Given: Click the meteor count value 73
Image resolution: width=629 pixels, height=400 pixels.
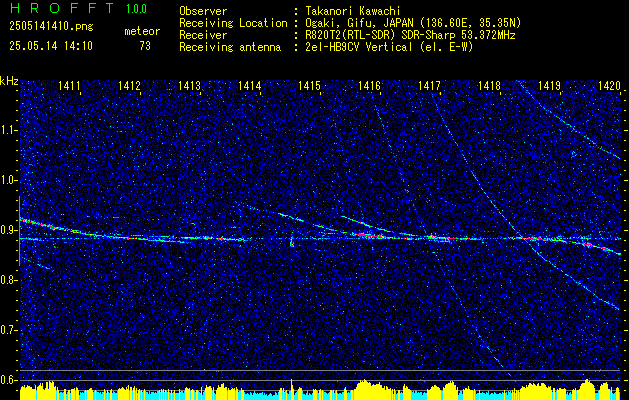Looking at the screenshot, I should [145, 46].
